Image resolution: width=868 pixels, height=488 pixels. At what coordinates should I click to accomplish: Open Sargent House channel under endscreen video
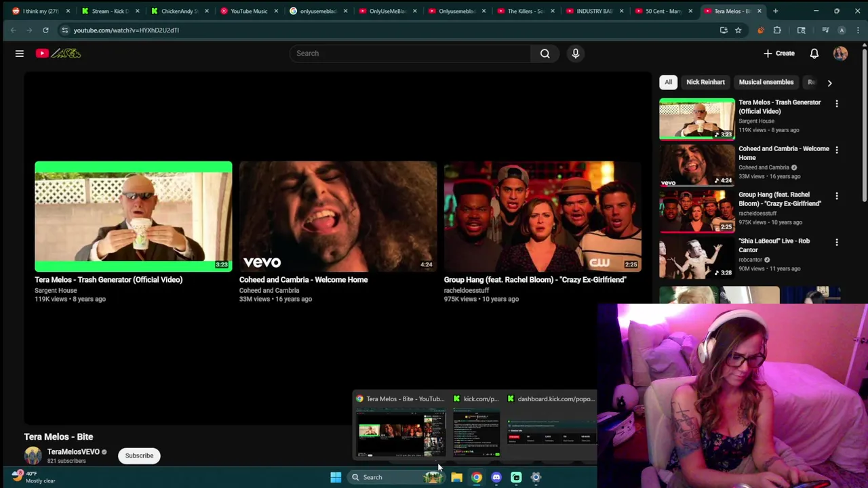[56, 290]
